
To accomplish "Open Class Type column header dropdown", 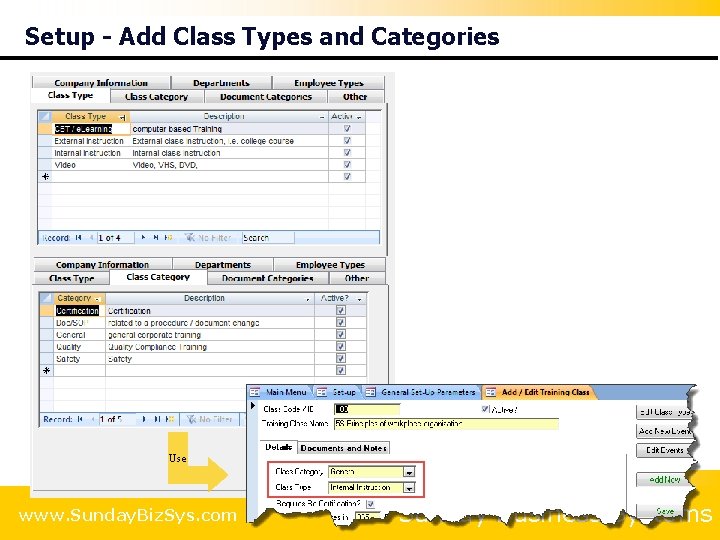I will pos(122,117).
